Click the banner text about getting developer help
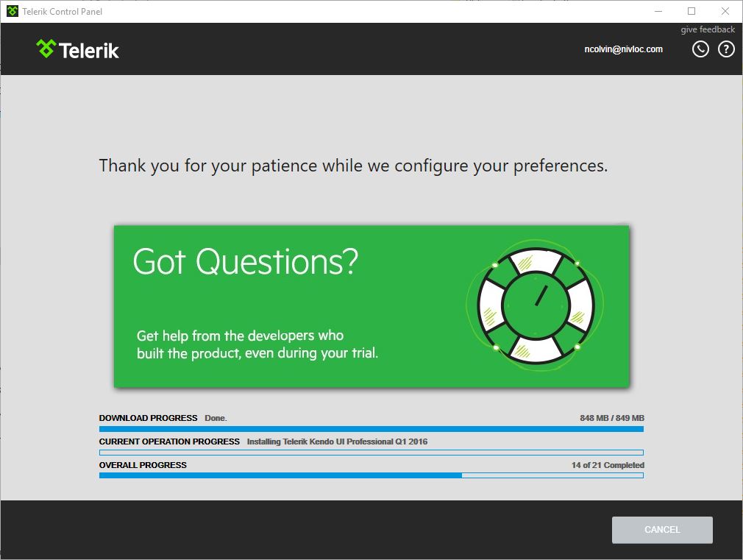Viewport: 743px width, 560px height. click(x=257, y=344)
